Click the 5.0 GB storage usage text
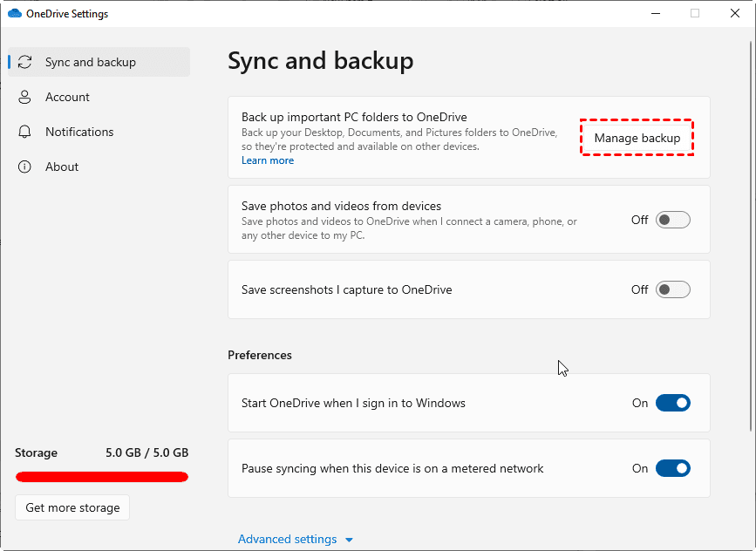The width and height of the screenshot is (756, 551). 148,452
